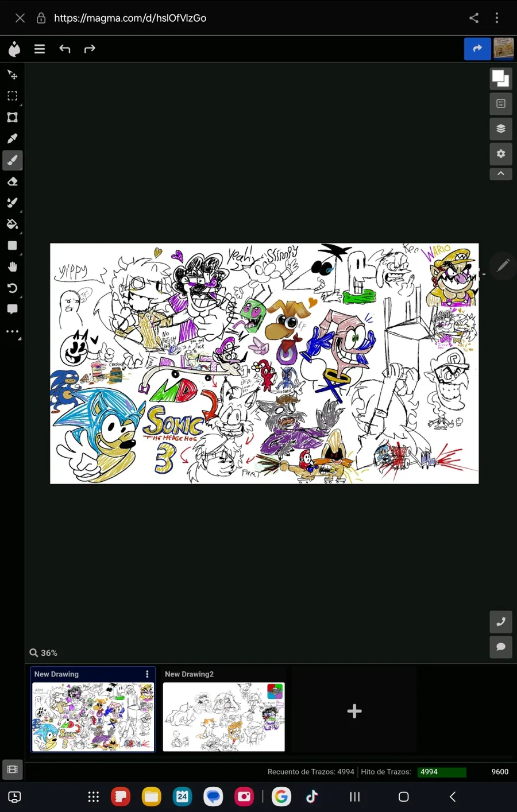Add a new drawing with plus tile
This screenshot has width=517, height=812.
(x=354, y=711)
